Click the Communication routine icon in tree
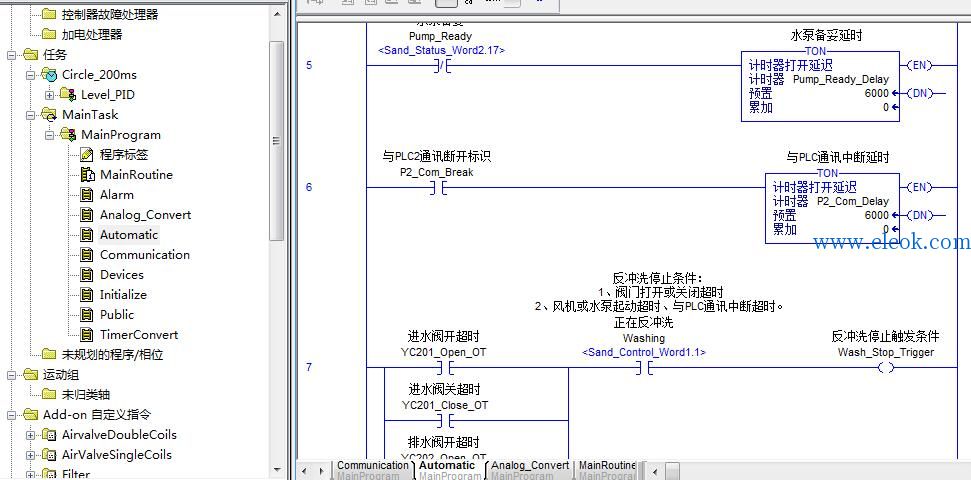 87,255
